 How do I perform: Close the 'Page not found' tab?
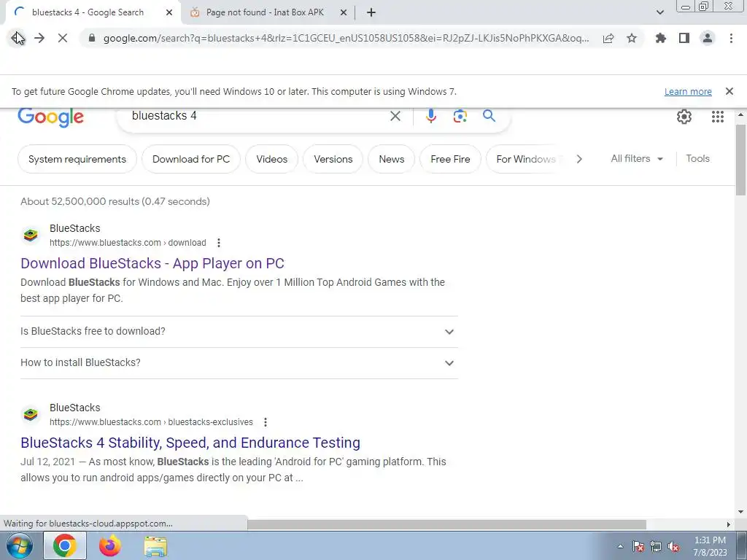344,13
